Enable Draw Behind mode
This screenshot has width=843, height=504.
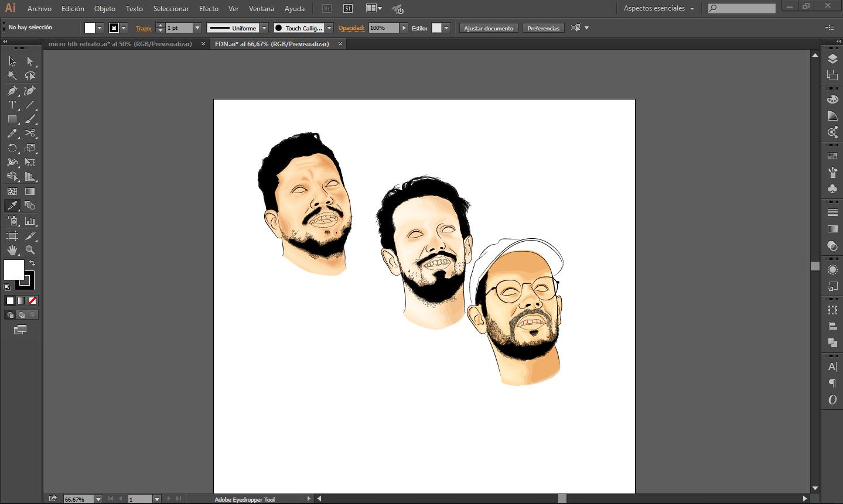(x=22, y=315)
